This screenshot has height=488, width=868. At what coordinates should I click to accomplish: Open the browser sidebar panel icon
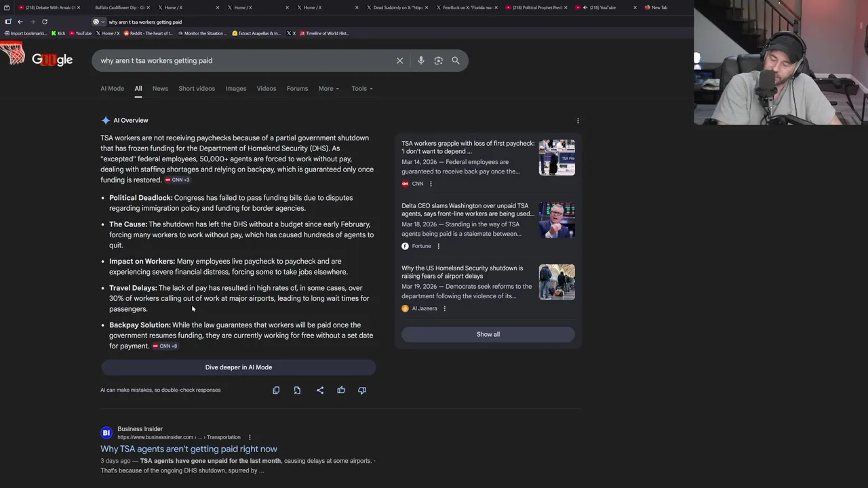point(8,22)
